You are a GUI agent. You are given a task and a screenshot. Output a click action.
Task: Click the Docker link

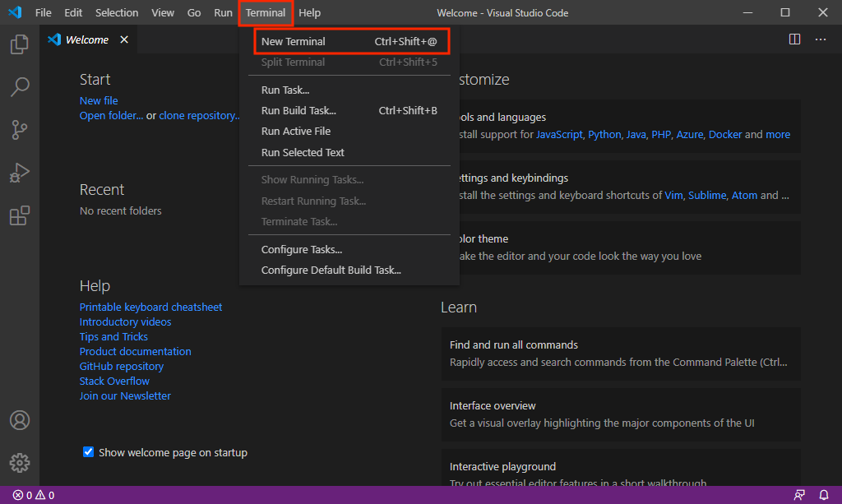pos(725,134)
